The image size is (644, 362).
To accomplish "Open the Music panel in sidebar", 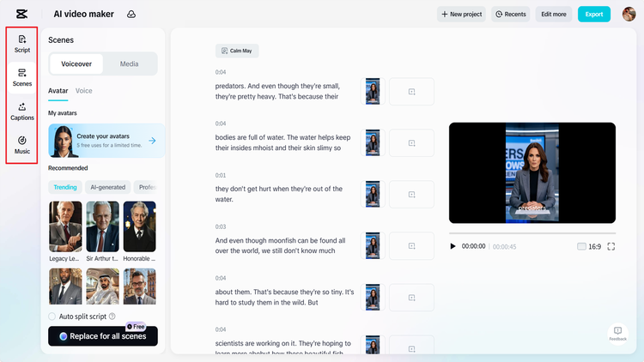I will (x=22, y=145).
